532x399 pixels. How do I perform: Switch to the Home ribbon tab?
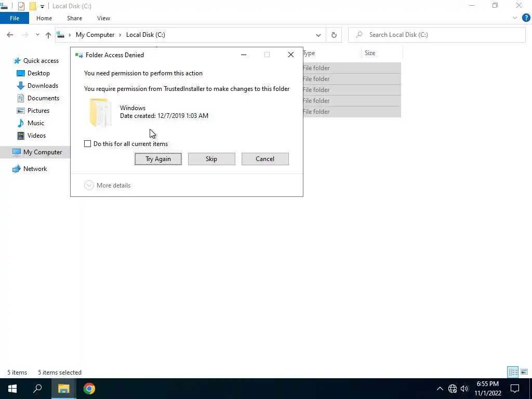(x=44, y=18)
